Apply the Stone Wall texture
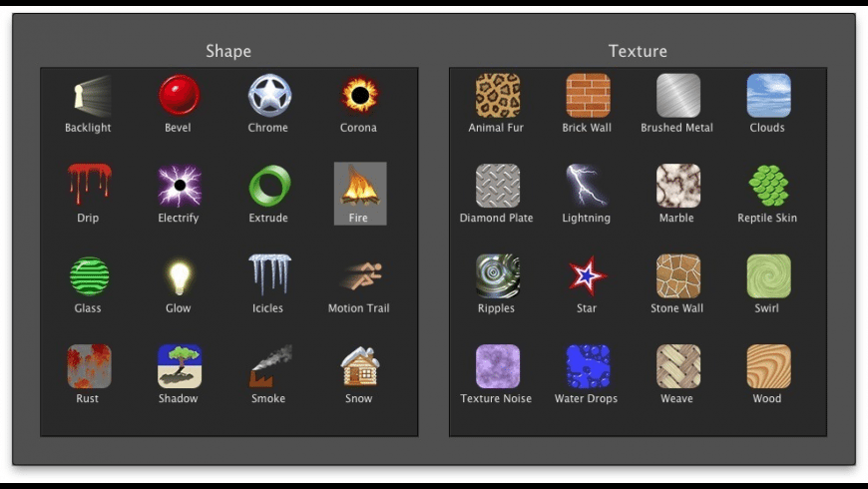The image size is (868, 489). pyautogui.click(x=678, y=275)
